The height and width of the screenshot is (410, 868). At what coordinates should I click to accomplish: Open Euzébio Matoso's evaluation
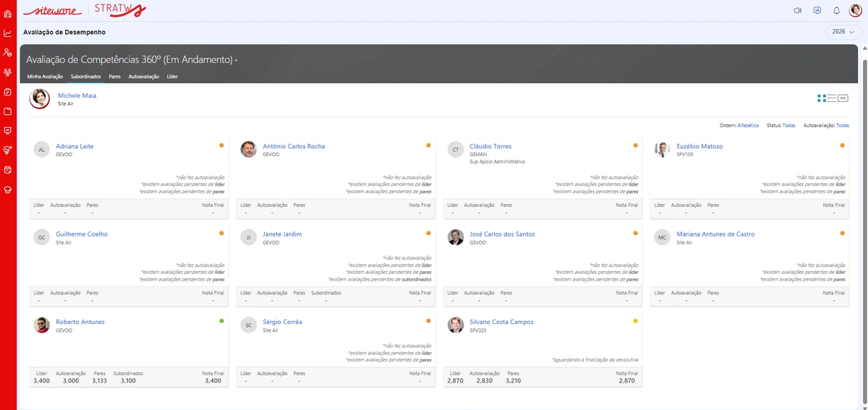[x=699, y=146]
